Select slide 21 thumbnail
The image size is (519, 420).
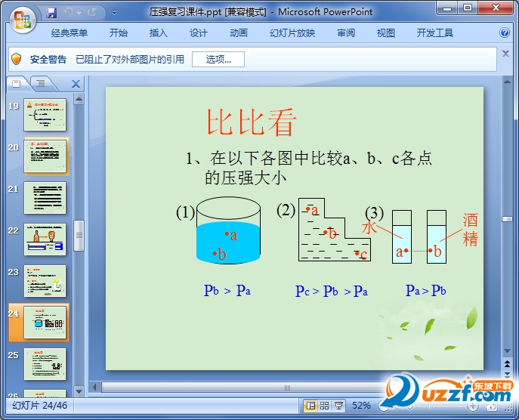click(45, 198)
